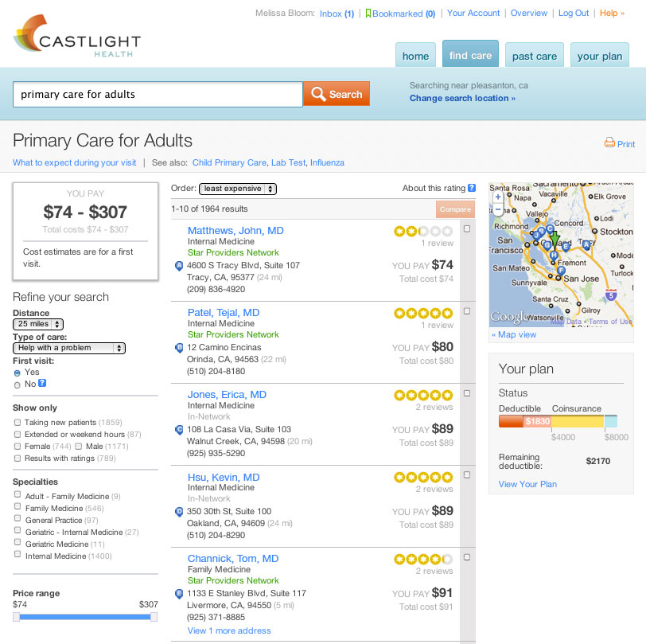Click the 'About this rating' help icon
Screen dimensions: 646x644
tap(472, 189)
